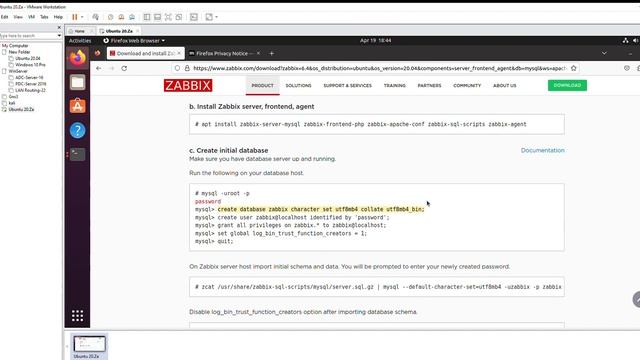
Task: Select My Computer in the library tree
Action: coord(15,46)
